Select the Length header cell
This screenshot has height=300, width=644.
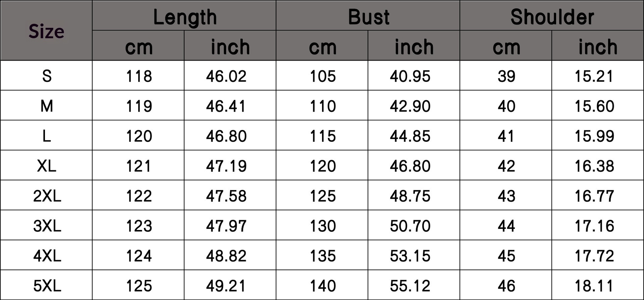(x=184, y=17)
